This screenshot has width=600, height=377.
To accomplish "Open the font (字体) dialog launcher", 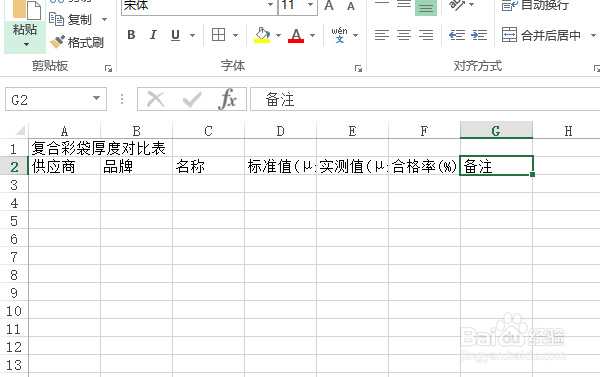I will pos(358,69).
